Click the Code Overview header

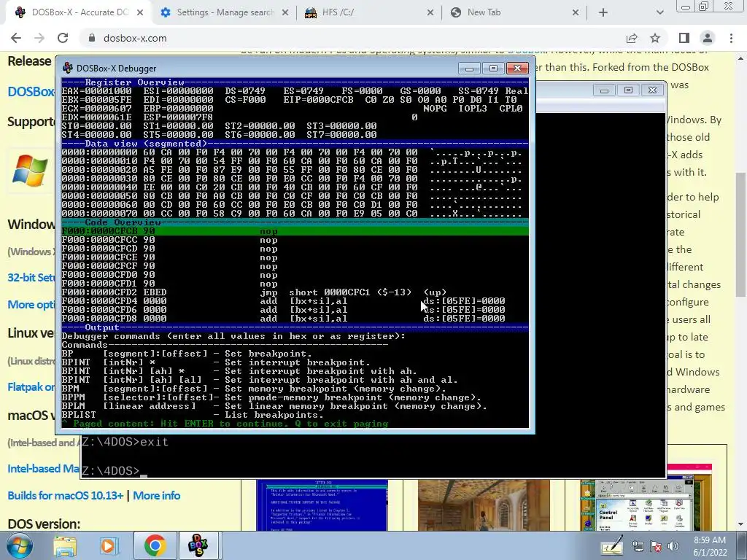point(295,222)
